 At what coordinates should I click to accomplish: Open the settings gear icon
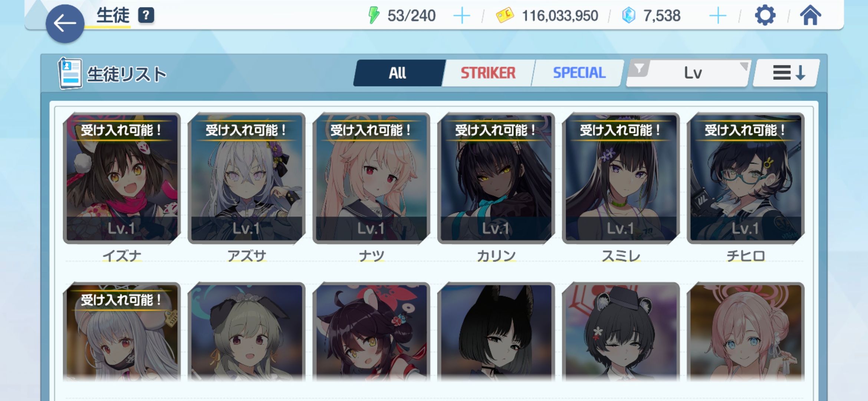click(765, 16)
